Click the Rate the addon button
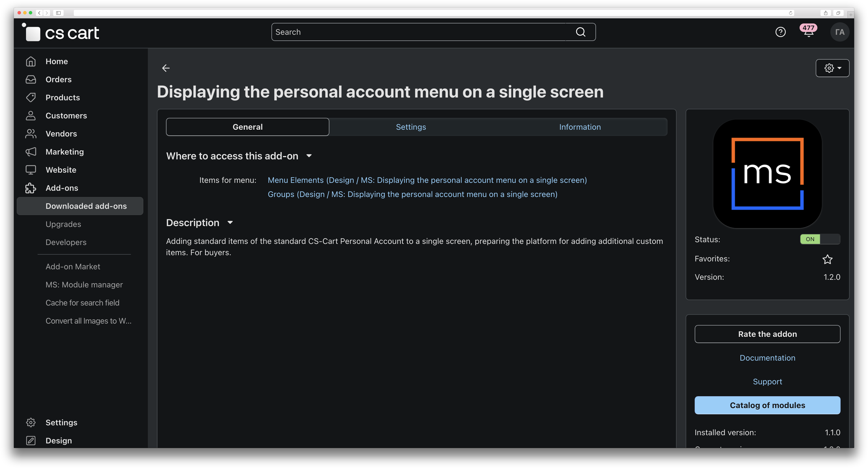 (767, 334)
